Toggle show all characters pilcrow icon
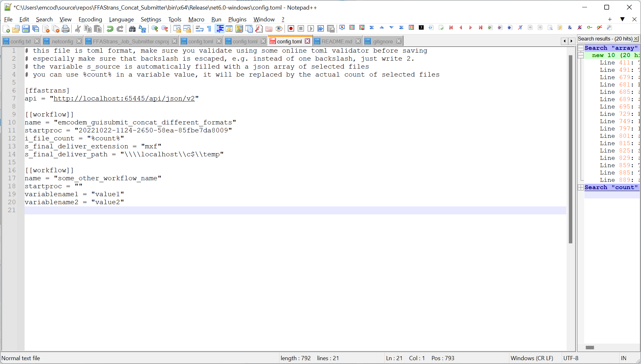The height and width of the screenshot is (364, 641). click(209, 29)
